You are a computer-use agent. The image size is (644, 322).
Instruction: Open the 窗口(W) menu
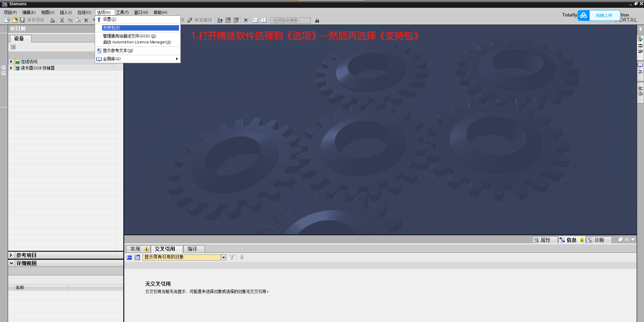click(x=141, y=12)
